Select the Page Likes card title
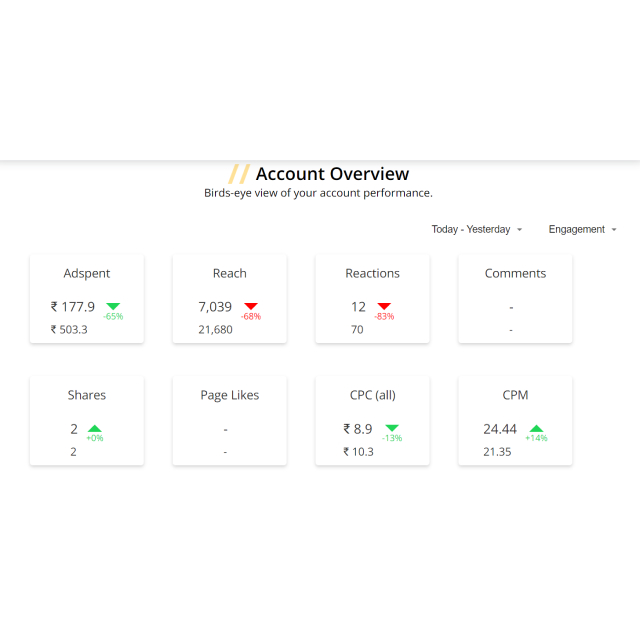Viewport: 640px width, 640px height. [230, 396]
